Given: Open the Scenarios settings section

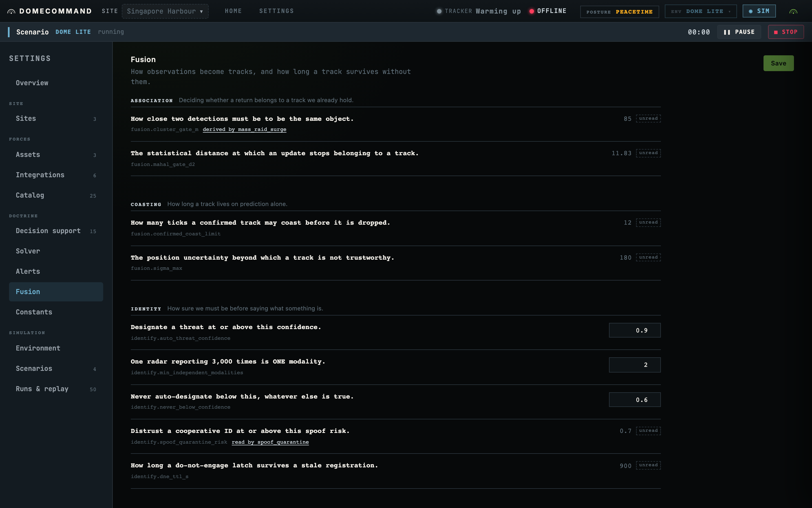Looking at the screenshot, I should [x=56, y=369].
